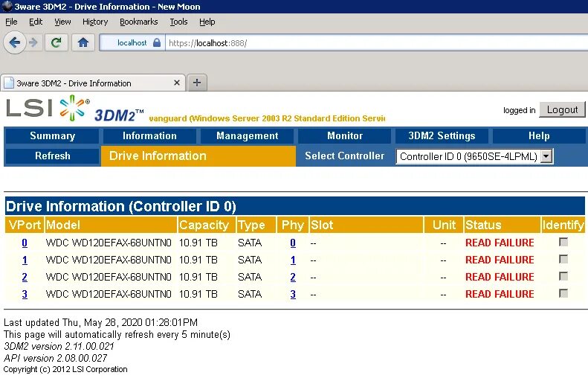
Task: Tick Identify checkbox for VPort 3
Action: click(x=563, y=293)
